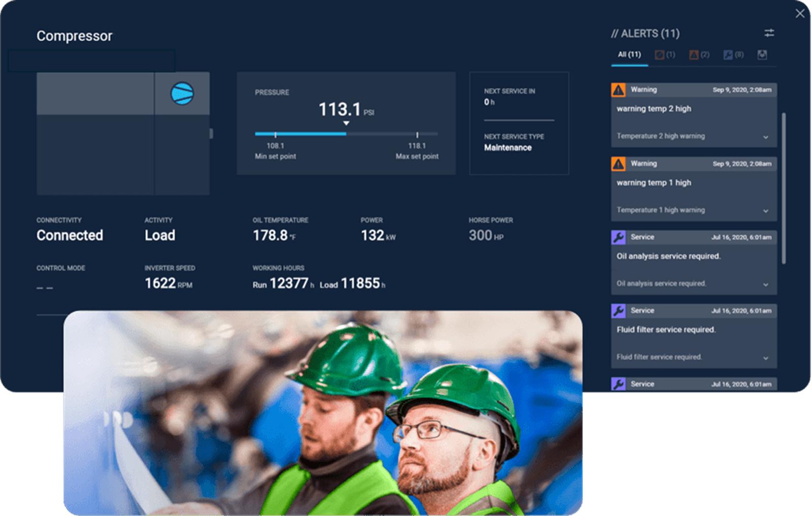Click the 108.1 min set point marker
Viewport: 812px width, 516px height.
(x=276, y=135)
